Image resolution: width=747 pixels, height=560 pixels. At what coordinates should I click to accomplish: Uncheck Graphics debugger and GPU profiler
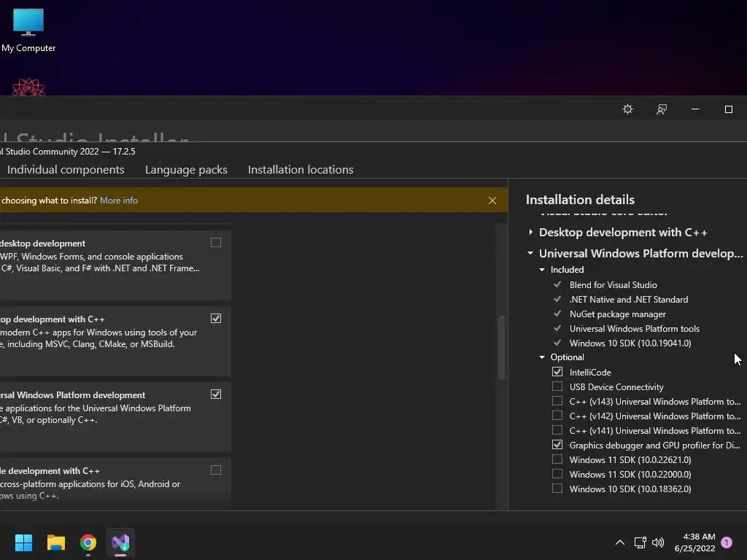557,444
